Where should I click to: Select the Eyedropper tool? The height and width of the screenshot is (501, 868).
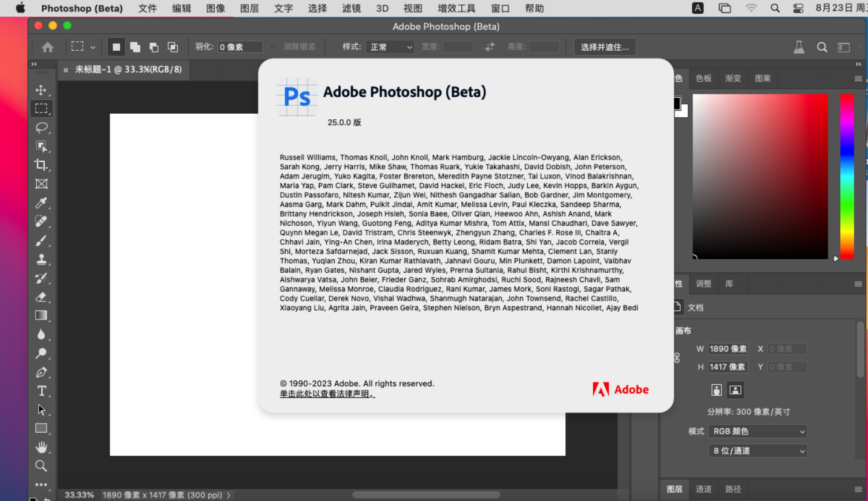point(41,203)
